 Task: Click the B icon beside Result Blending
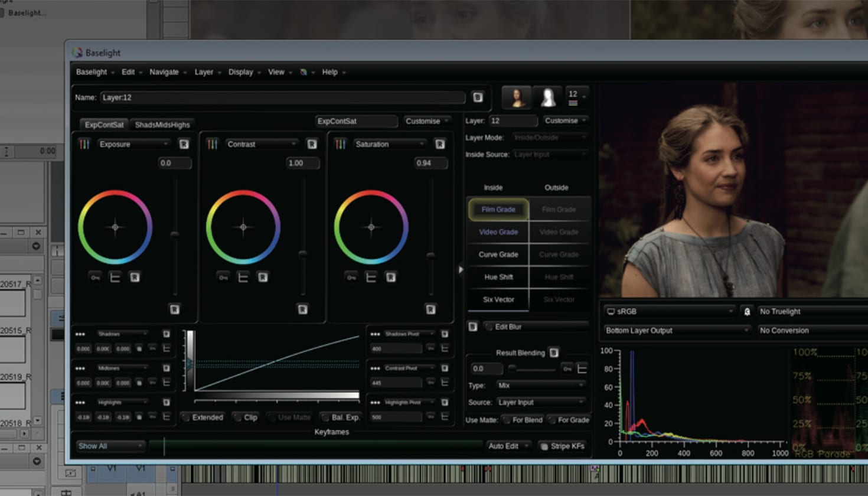(x=554, y=353)
